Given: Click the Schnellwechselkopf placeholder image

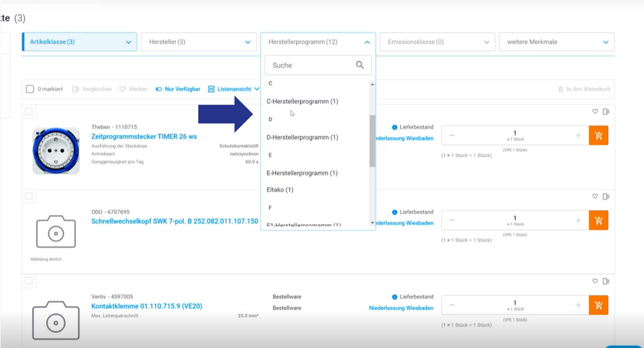Looking at the screenshot, I should click(56, 232).
